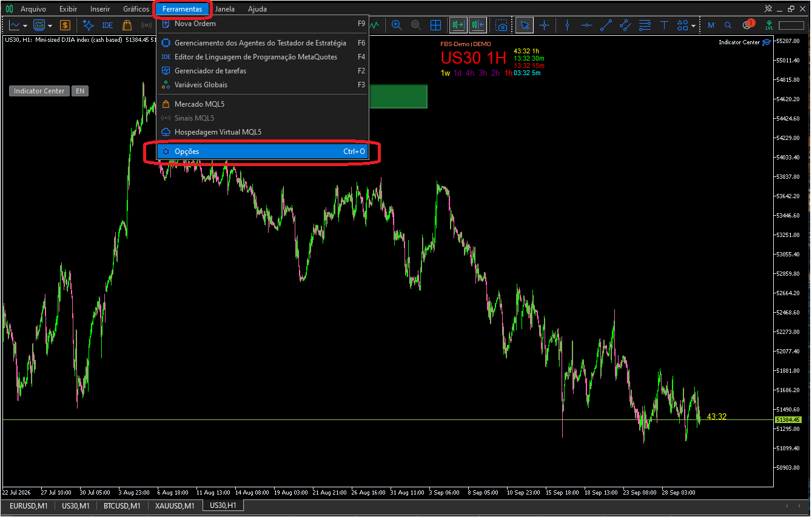Expand the indicators/template dropdown arrow
This screenshot has width=812, height=517.
pos(50,26)
